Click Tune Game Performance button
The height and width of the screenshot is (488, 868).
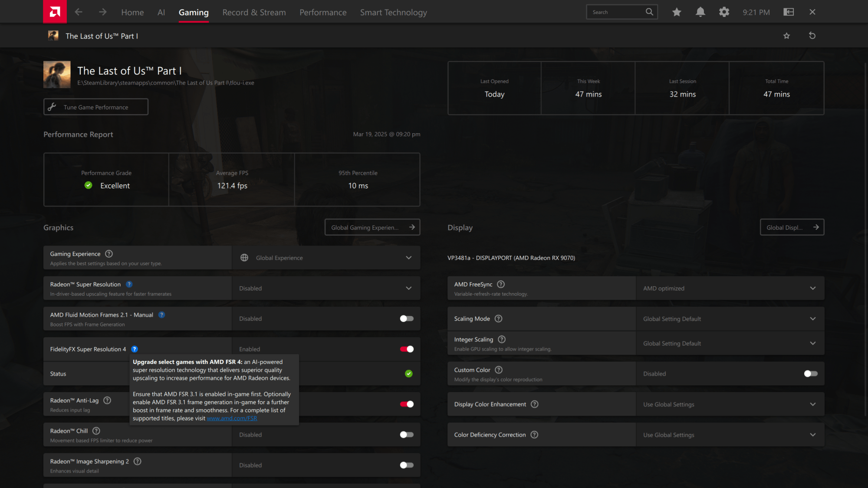(95, 107)
